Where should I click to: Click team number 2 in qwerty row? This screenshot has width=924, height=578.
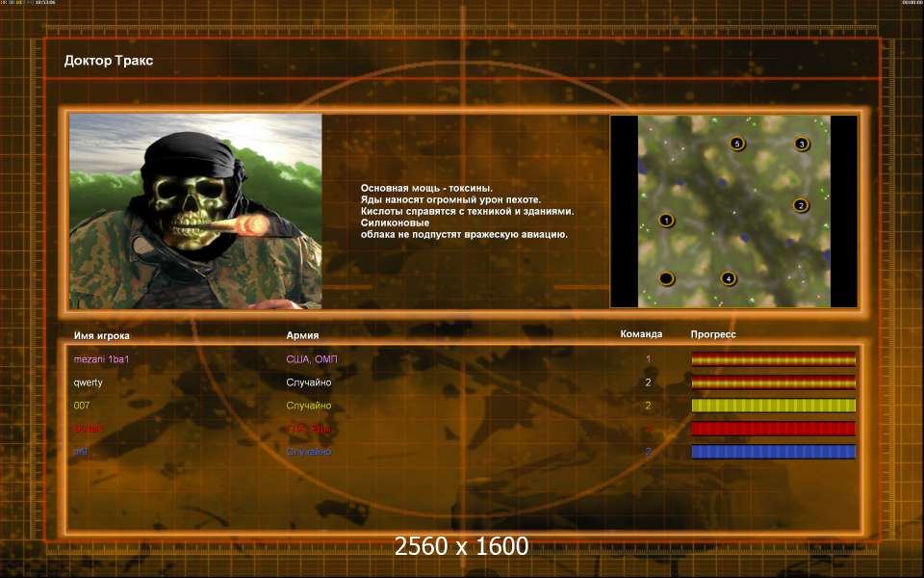[x=648, y=382]
